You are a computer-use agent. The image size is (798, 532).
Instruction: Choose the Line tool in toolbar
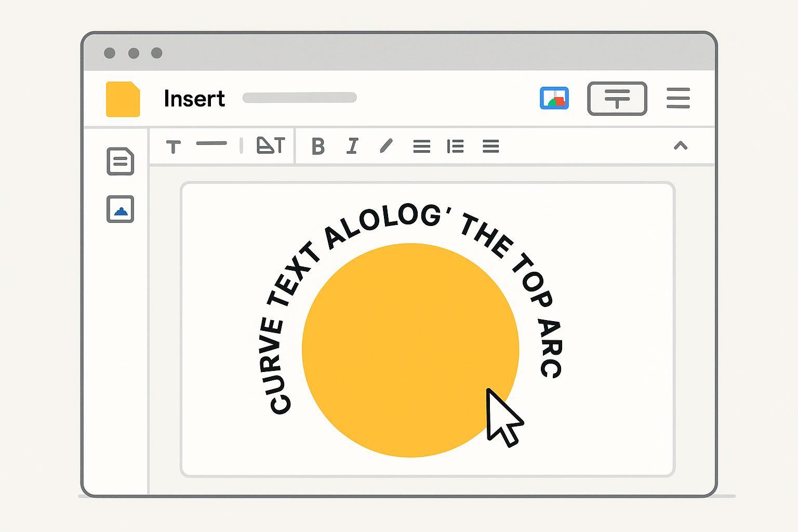[x=211, y=143]
